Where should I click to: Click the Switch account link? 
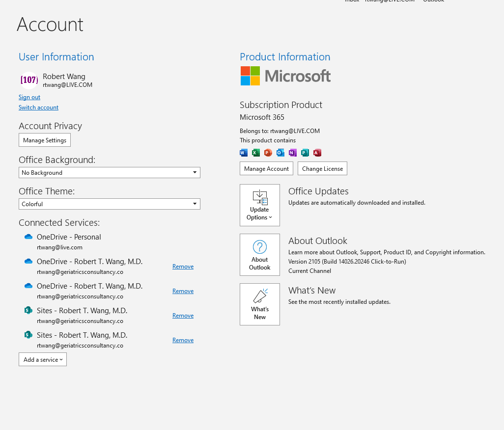38,107
